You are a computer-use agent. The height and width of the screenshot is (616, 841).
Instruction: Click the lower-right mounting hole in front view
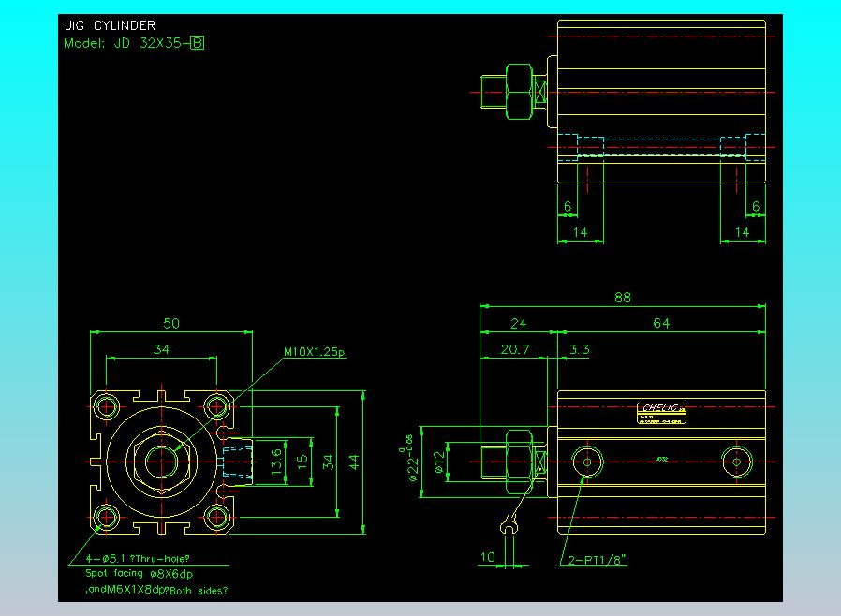pyautogui.click(x=218, y=517)
